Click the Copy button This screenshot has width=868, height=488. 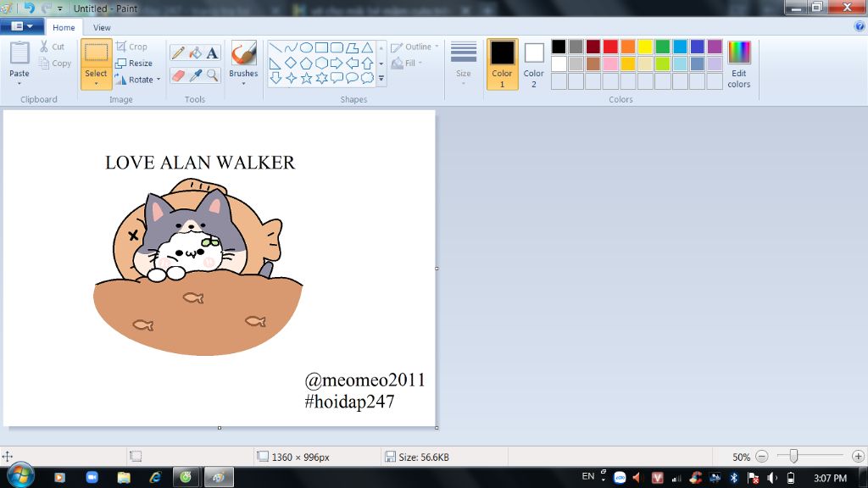pyautogui.click(x=55, y=64)
